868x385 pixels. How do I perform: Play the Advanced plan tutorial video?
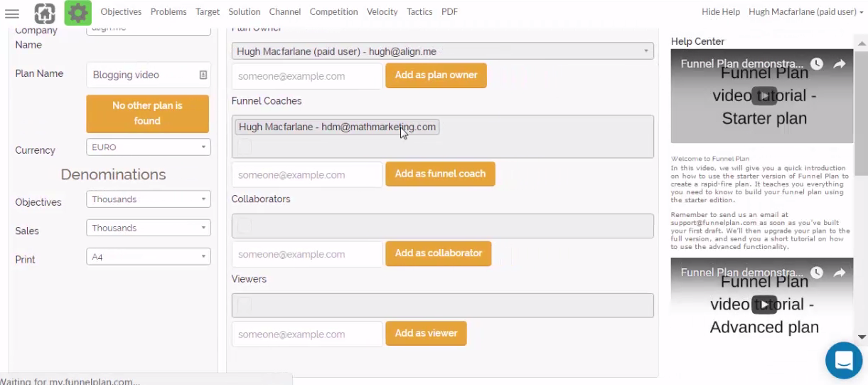pyautogui.click(x=764, y=304)
